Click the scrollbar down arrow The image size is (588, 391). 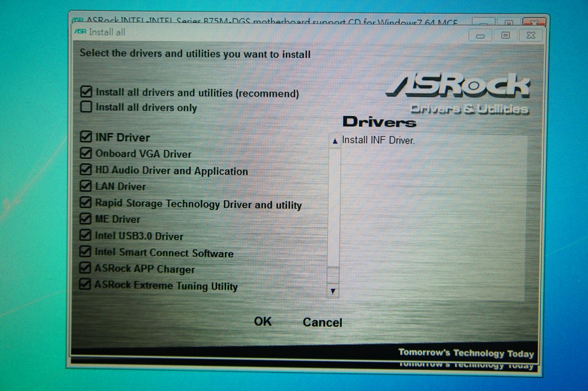(333, 291)
